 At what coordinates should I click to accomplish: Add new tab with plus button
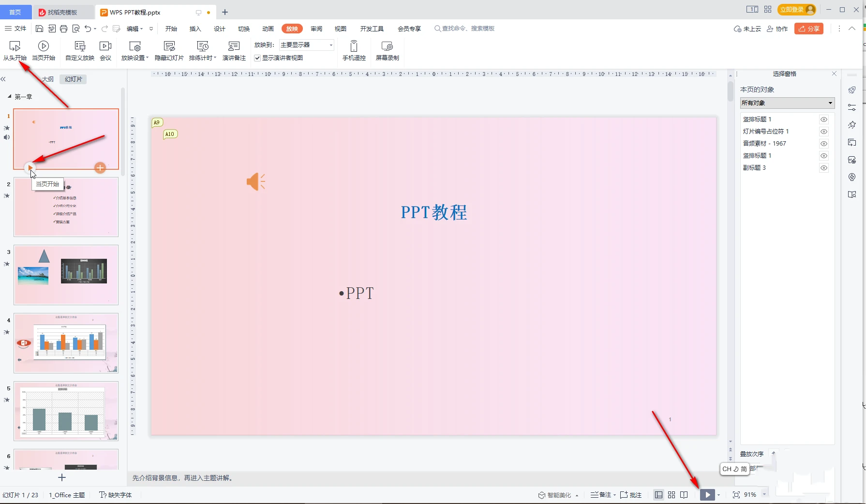225,12
